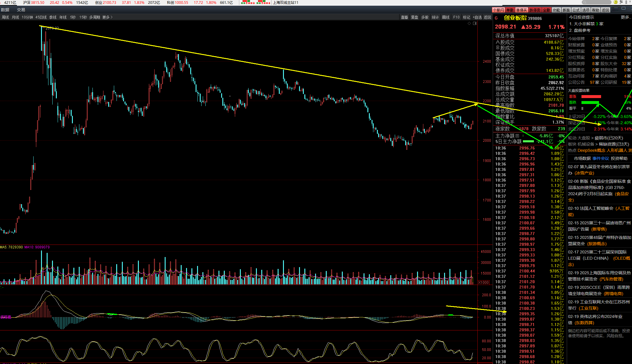
Task: Click the 标记 mark tool
Action: [466, 17]
